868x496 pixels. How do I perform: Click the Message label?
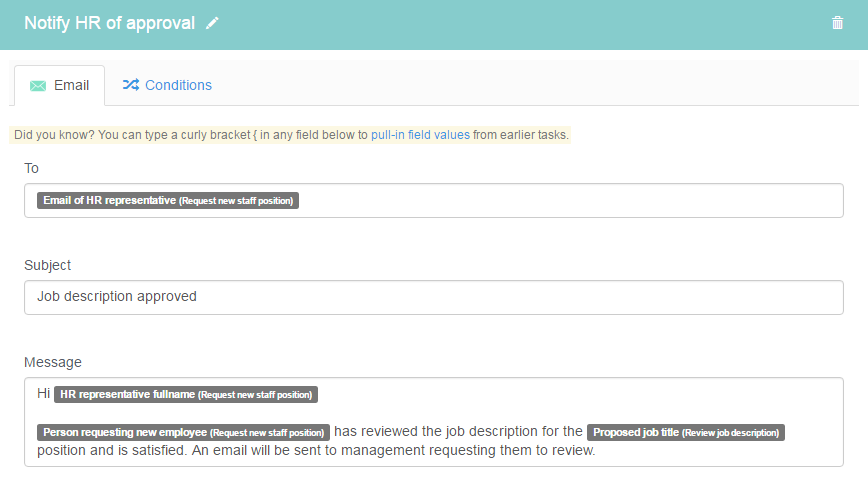click(x=53, y=362)
